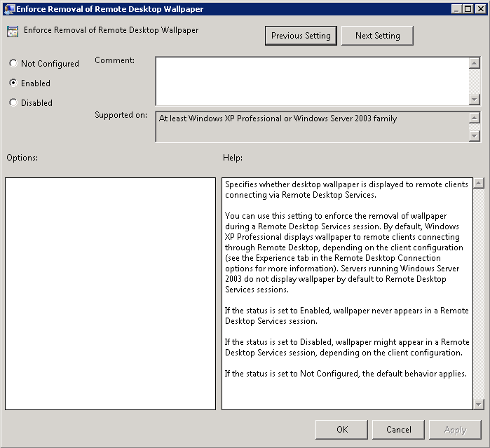The width and height of the screenshot is (490, 448).
Task: Click inside the Comment text box
Action: pos(312,81)
